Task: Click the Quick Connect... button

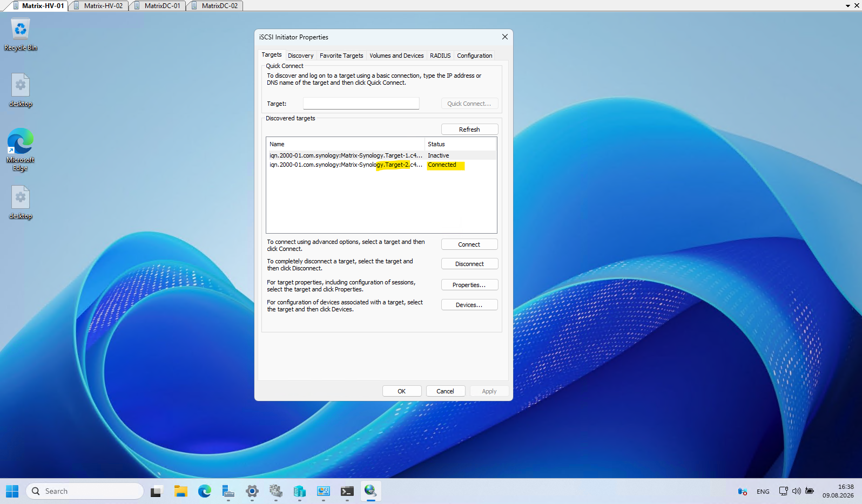Action: [x=469, y=104]
